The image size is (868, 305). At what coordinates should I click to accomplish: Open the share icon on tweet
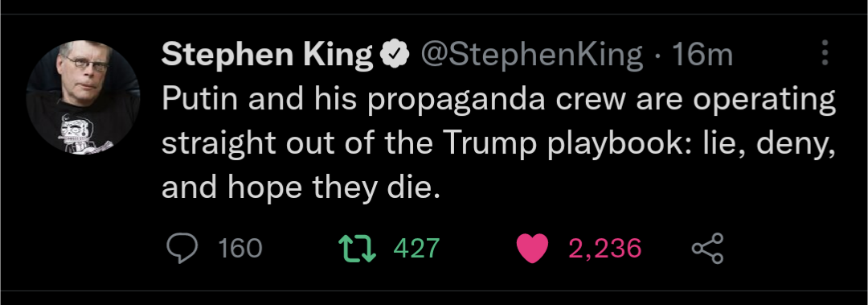(x=708, y=249)
